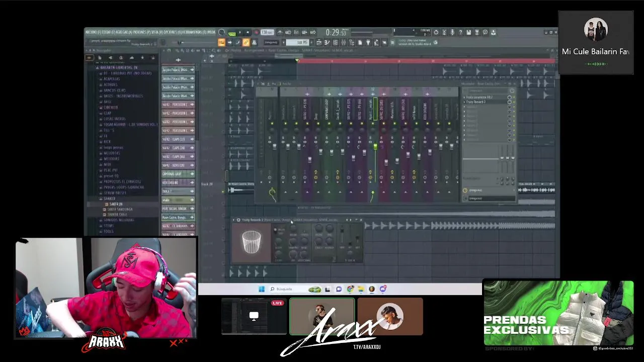Toggle the multilink to controllers icon
The height and width of the screenshot is (362, 644).
click(x=246, y=42)
